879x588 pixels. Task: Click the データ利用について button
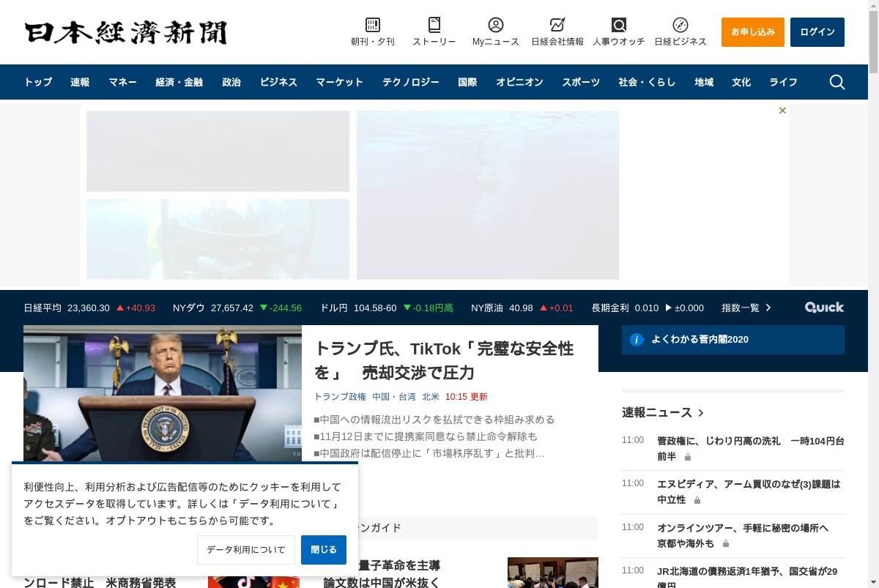[246, 550]
